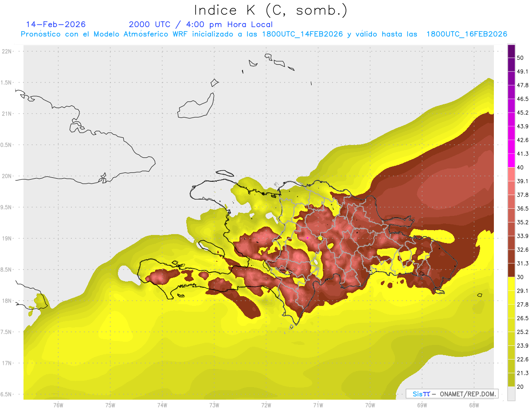Image resolution: width=532 pixels, height=411 pixels.
Task: Select the purple segment between 47.8 and 49.1
Action: [x=511, y=78]
